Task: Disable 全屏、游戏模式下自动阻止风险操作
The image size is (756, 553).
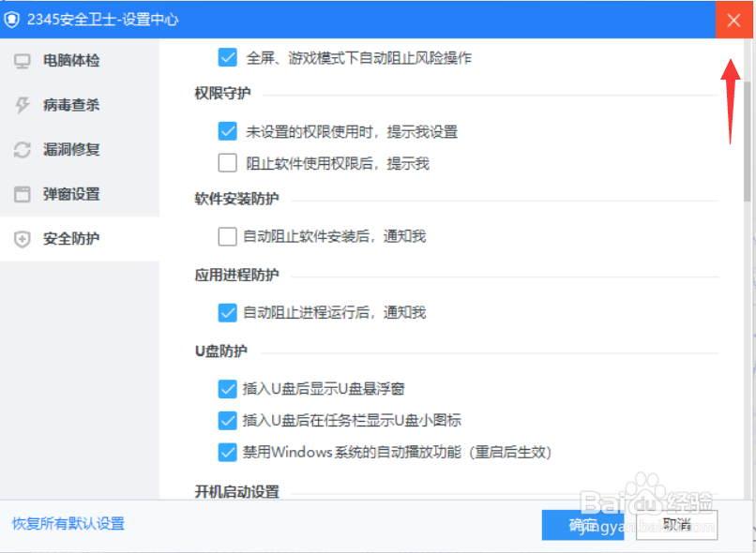Action: (x=227, y=57)
